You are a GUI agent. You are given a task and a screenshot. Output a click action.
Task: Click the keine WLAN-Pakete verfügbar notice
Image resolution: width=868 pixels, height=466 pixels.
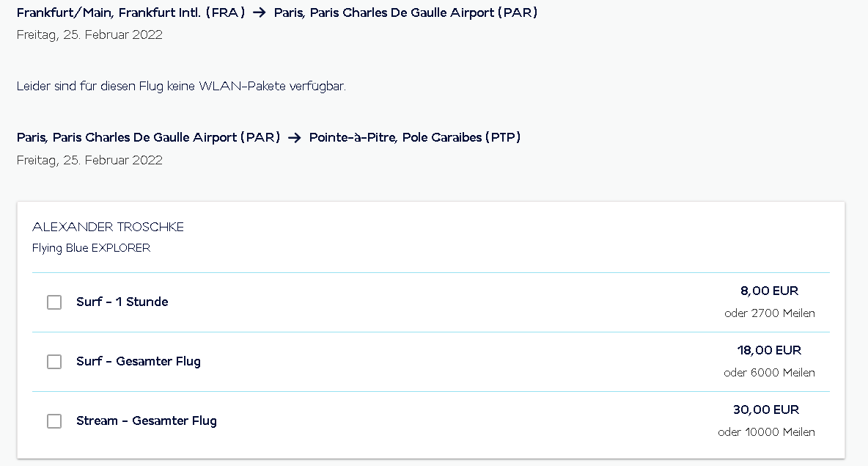coord(180,86)
